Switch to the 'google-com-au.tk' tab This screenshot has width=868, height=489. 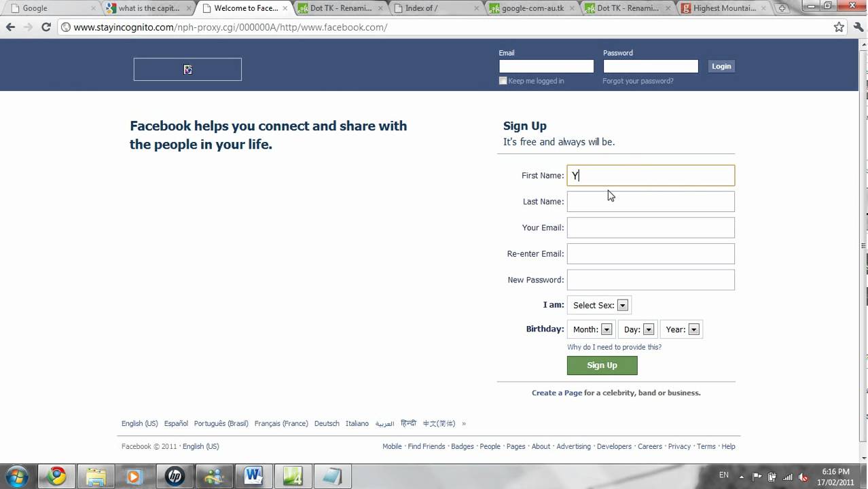pos(531,9)
